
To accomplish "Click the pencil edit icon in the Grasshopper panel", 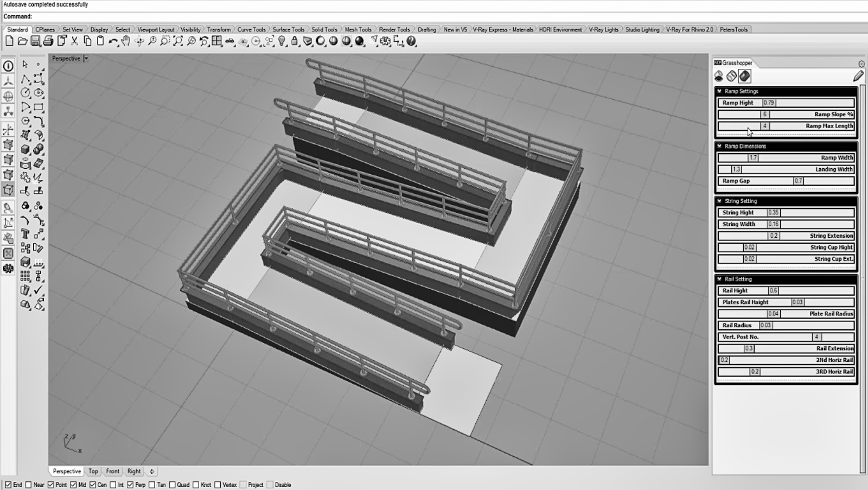I will click(x=859, y=77).
